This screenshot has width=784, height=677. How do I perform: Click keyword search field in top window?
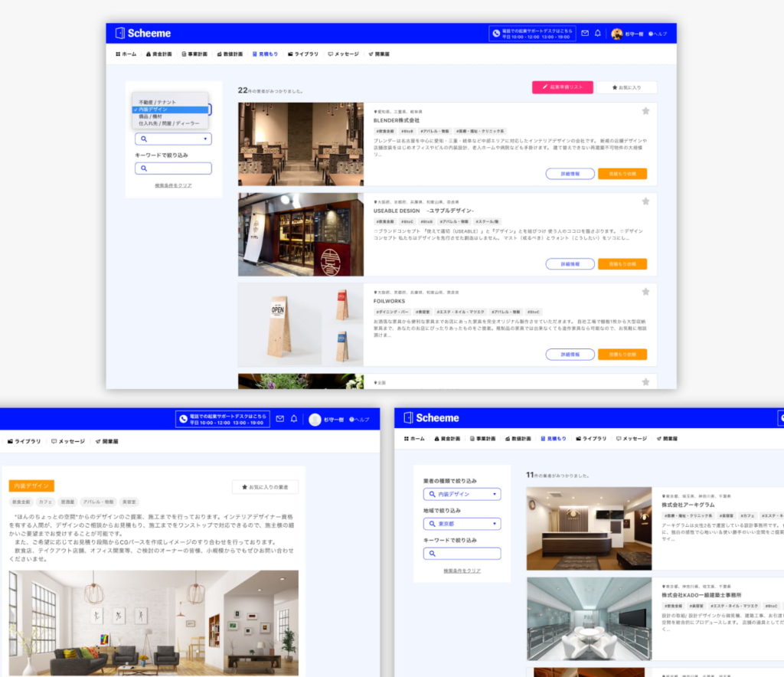coord(173,168)
